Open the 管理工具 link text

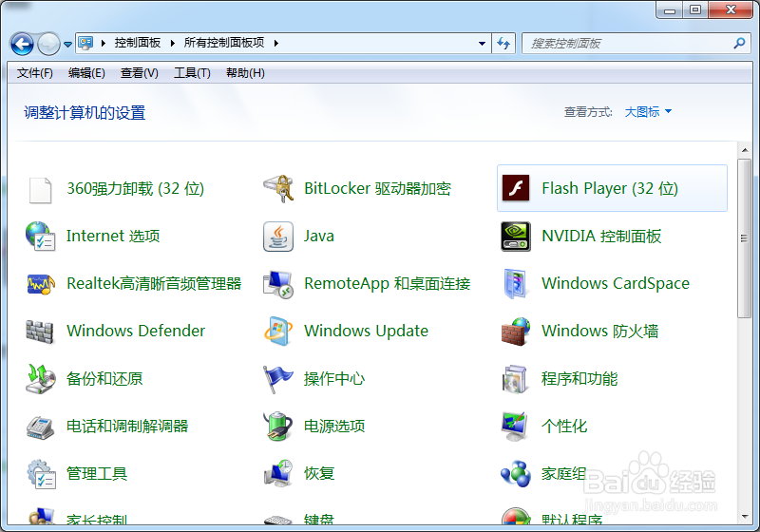97,474
